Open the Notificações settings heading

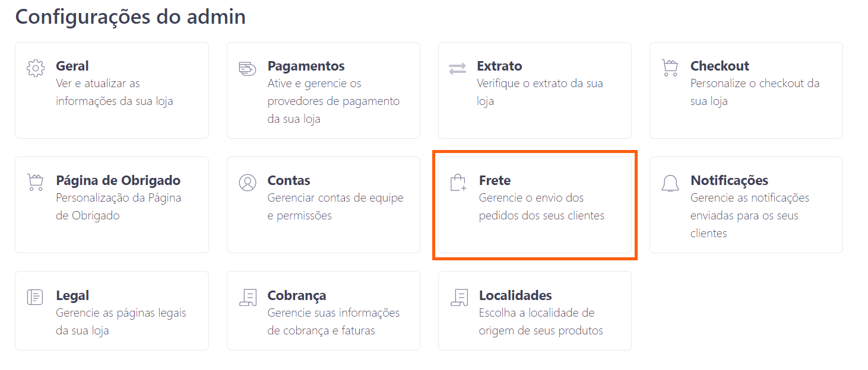point(729,180)
